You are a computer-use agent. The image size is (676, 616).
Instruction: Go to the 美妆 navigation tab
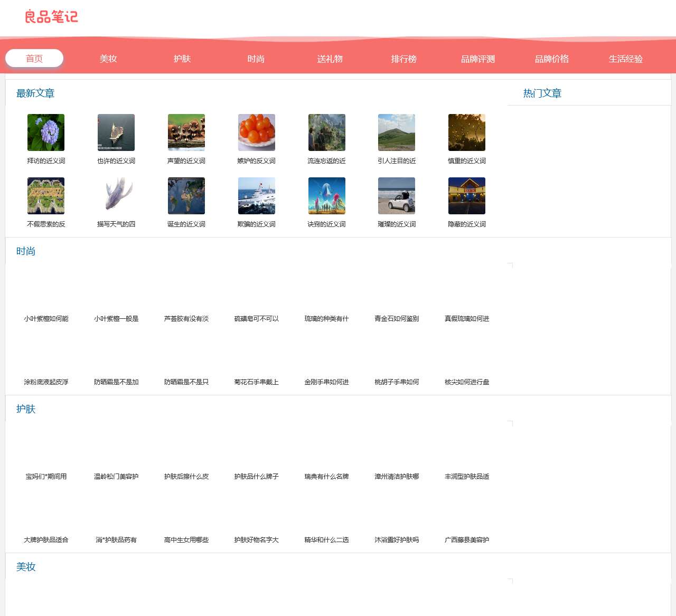click(x=108, y=59)
